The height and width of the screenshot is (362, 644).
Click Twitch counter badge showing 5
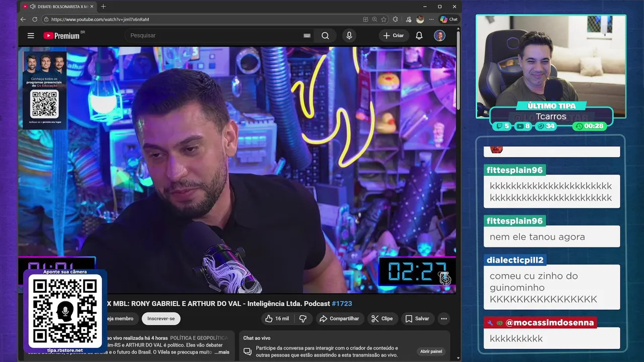point(503,126)
